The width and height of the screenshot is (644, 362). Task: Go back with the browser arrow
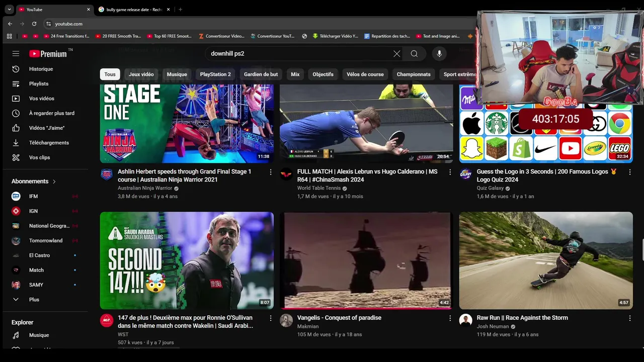click(x=10, y=24)
